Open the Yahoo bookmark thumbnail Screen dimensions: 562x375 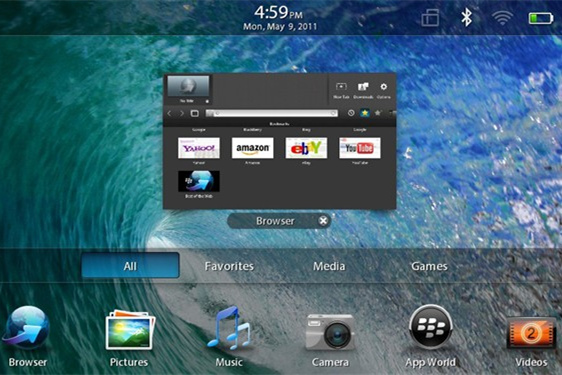coord(199,148)
